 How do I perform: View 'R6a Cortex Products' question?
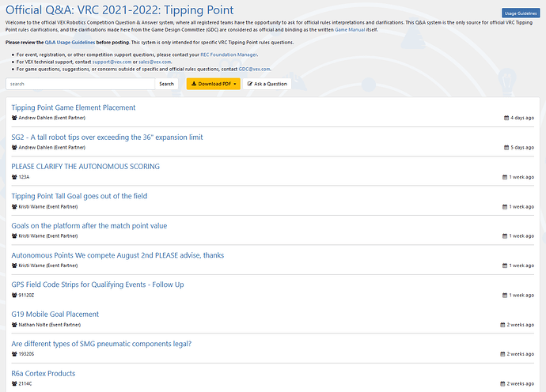point(44,373)
